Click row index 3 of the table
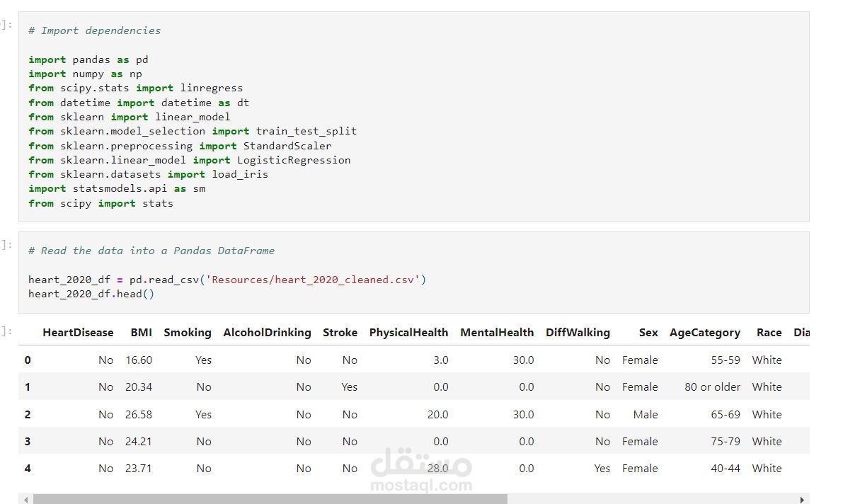This screenshot has height=504, width=843. click(x=28, y=441)
